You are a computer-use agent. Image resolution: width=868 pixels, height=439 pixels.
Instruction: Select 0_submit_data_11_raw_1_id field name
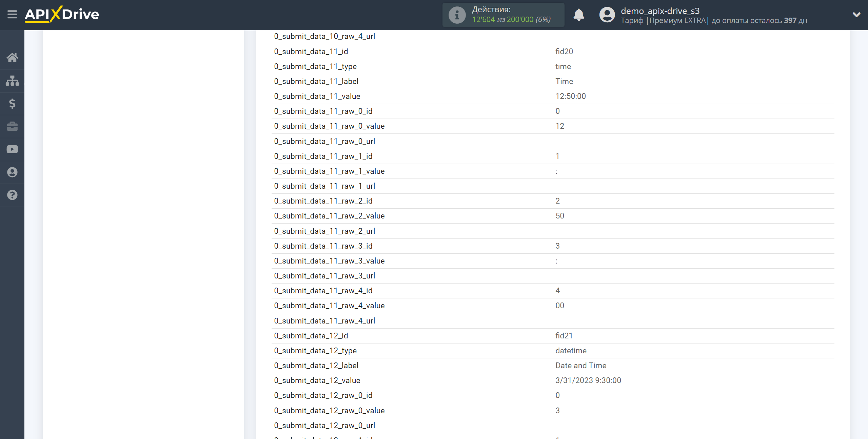323,156
